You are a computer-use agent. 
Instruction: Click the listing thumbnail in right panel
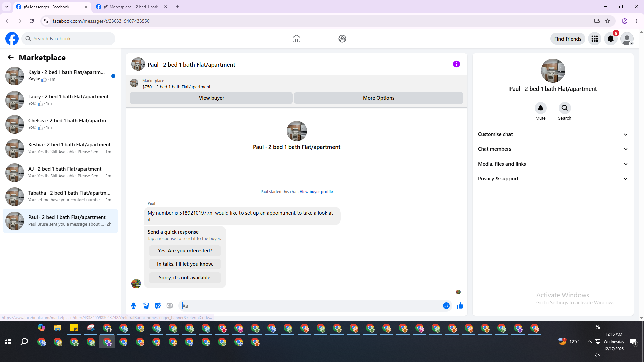553,71
